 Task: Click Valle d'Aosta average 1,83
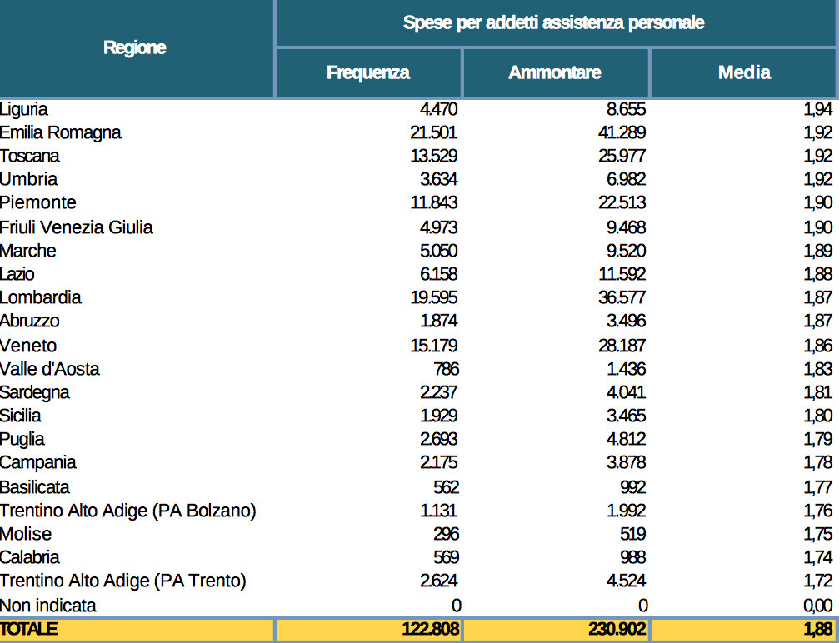(x=818, y=370)
